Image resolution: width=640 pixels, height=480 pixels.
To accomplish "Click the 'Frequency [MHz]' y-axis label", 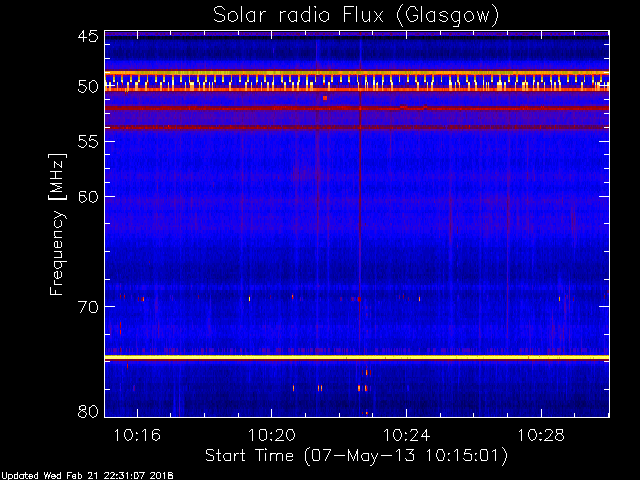I will pyautogui.click(x=59, y=224).
